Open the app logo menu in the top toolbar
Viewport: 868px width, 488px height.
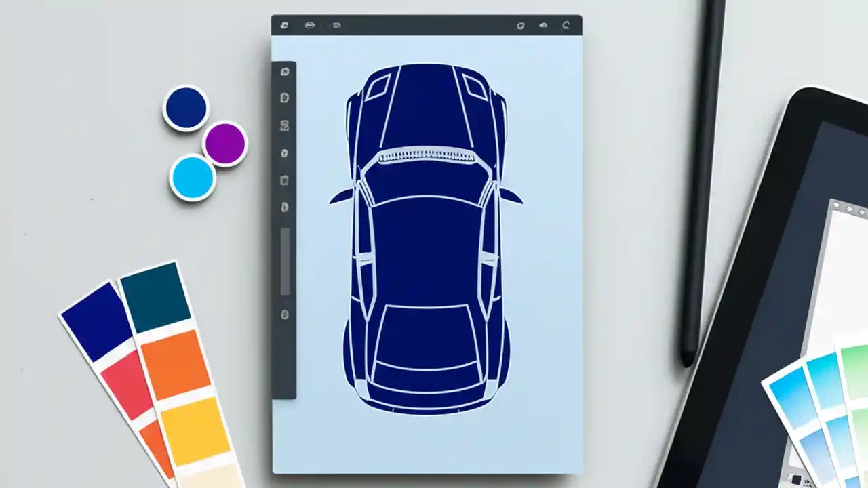[285, 24]
